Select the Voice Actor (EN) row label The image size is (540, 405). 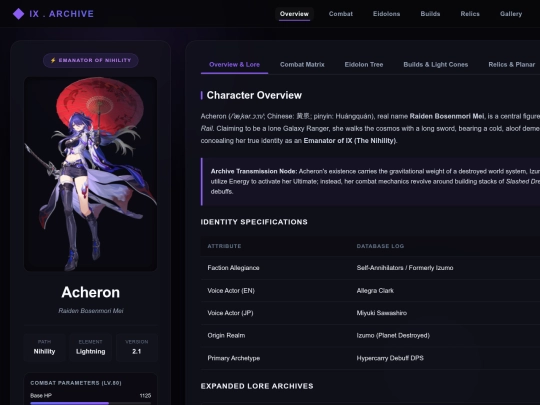pos(231,291)
